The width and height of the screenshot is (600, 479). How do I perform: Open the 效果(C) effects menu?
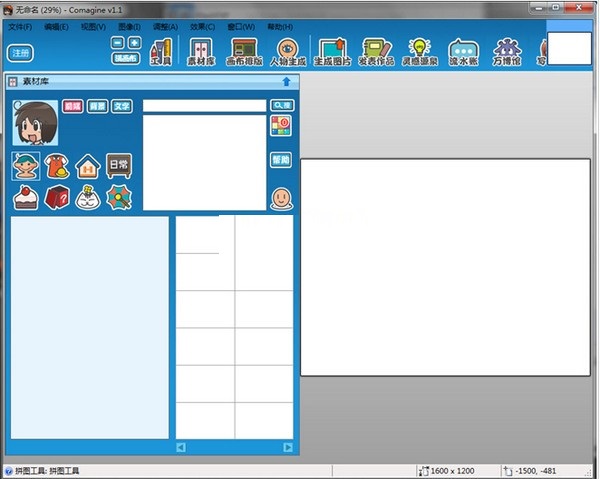pyautogui.click(x=202, y=27)
